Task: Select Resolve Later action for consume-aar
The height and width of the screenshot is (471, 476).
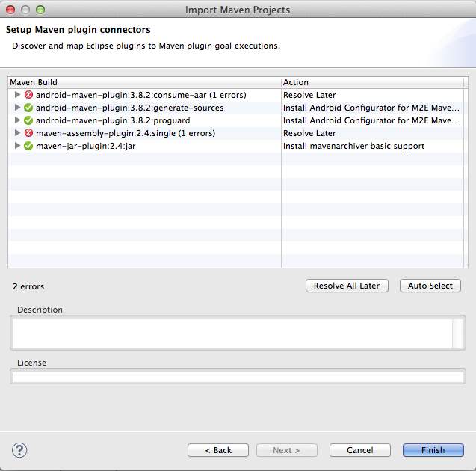Action: click(309, 95)
